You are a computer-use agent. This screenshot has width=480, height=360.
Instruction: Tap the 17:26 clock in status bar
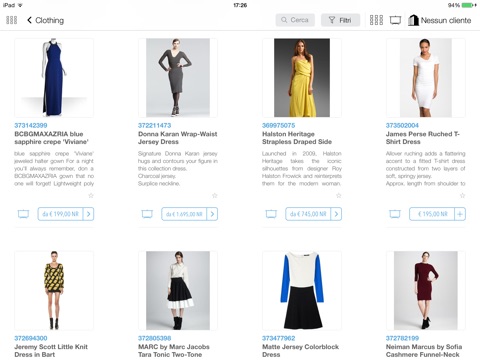click(x=240, y=5)
